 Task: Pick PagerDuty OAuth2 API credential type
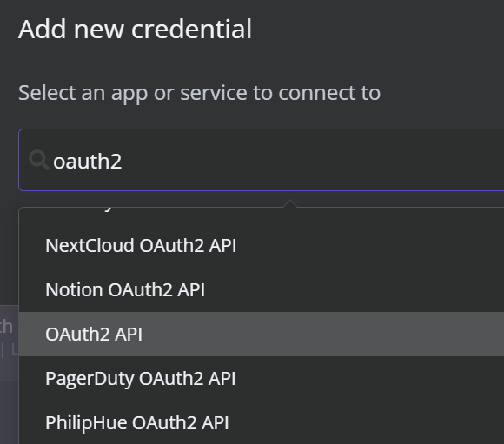coord(141,379)
